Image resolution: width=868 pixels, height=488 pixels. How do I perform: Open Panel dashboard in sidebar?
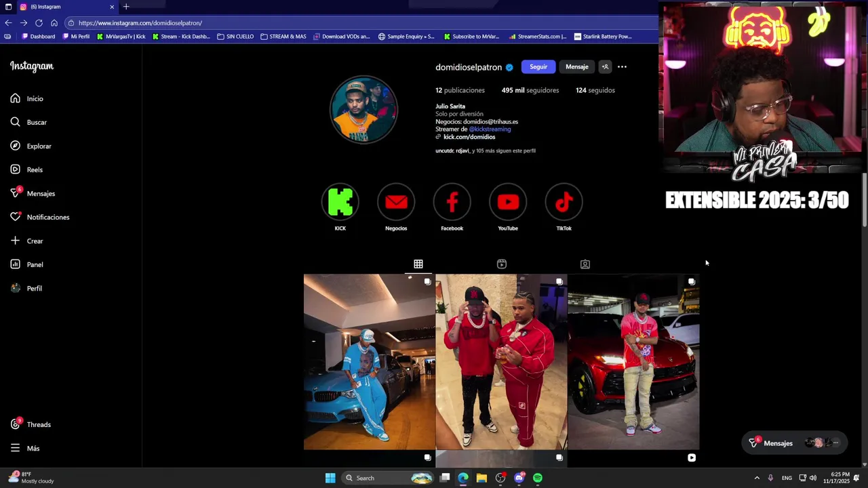pos(26,265)
